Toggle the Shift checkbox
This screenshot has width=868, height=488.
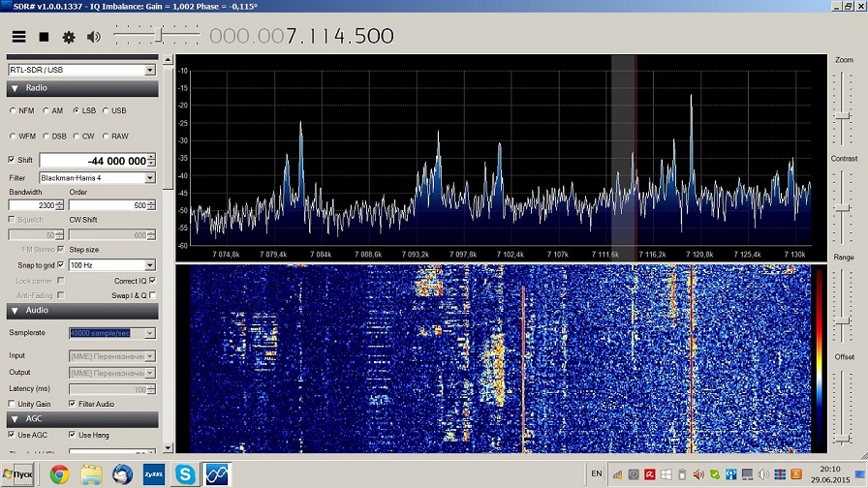tap(12, 160)
